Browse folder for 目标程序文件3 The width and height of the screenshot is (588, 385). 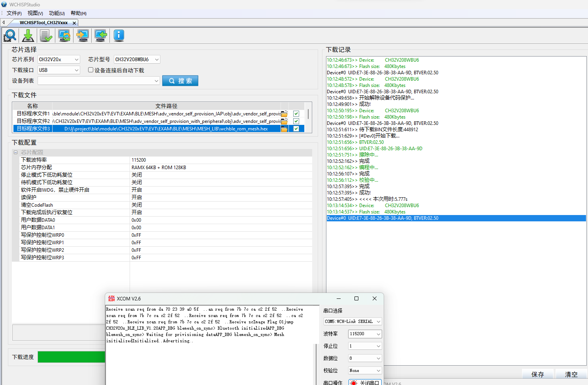click(284, 129)
